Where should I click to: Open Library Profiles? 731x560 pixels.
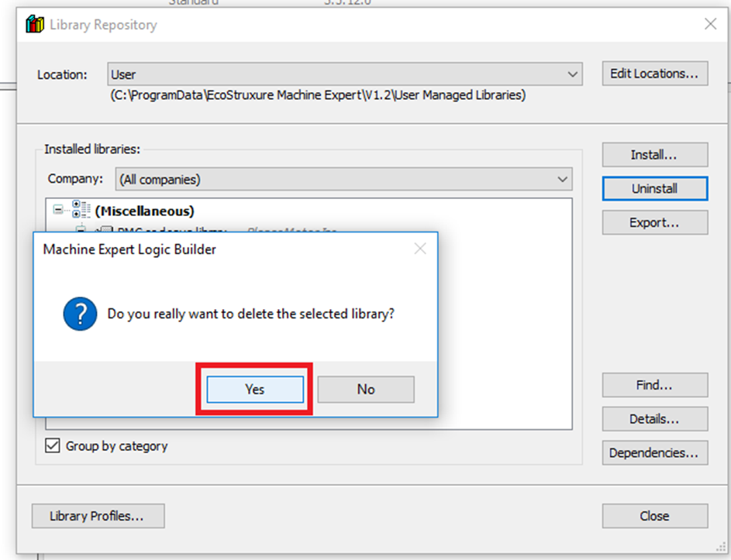pyautogui.click(x=98, y=516)
